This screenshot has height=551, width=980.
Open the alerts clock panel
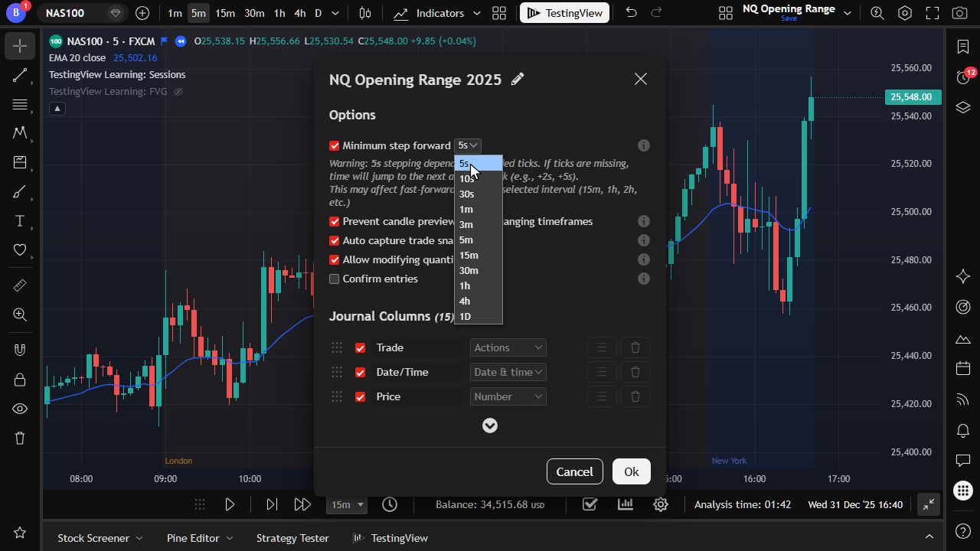(x=963, y=77)
